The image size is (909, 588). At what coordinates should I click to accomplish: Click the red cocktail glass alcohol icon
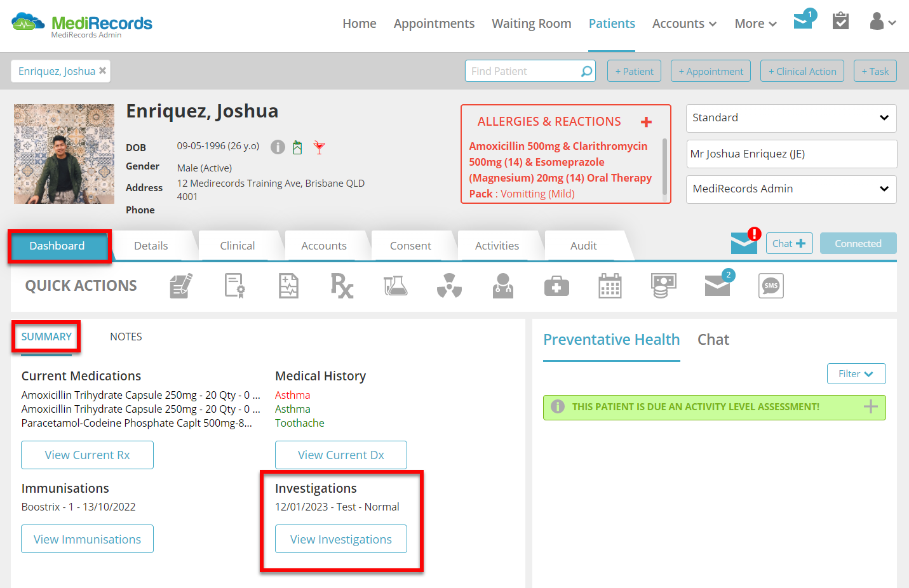[x=320, y=148]
